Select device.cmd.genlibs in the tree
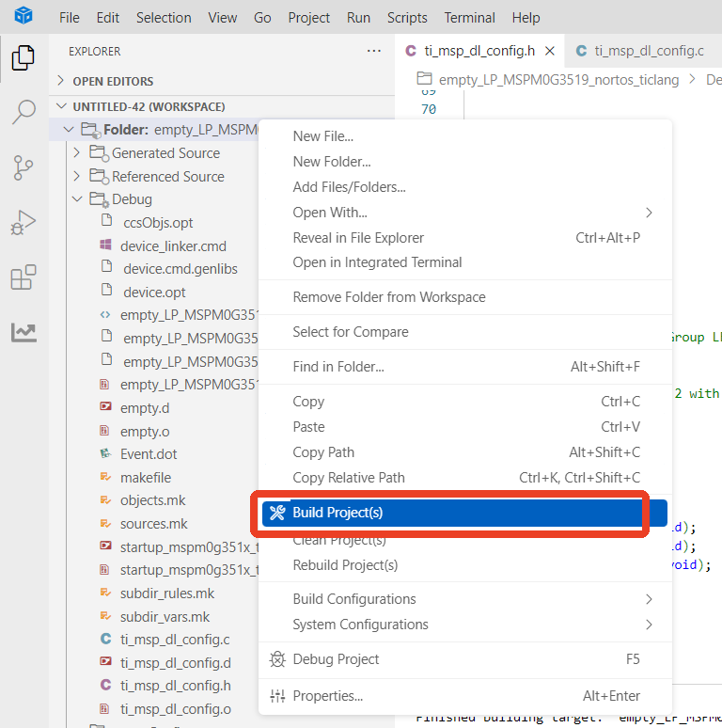Screen dimensions: 722x728 (x=180, y=269)
